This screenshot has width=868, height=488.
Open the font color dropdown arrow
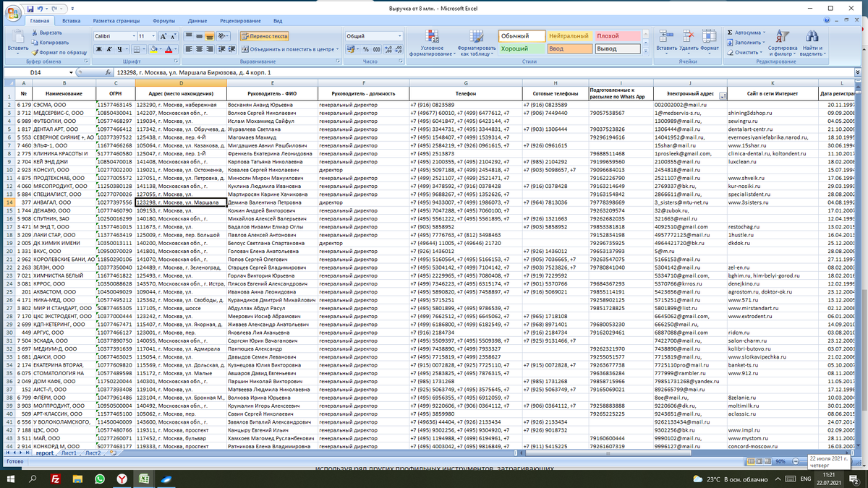176,49
